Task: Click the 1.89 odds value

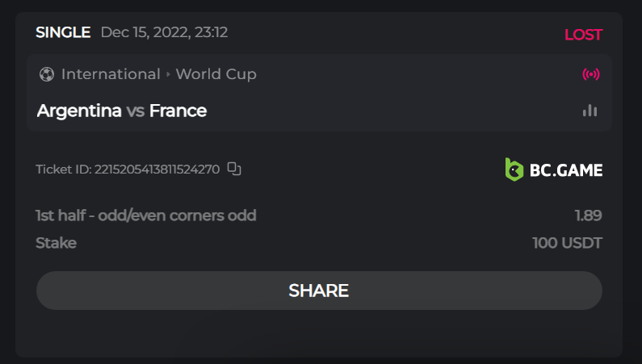Action: pos(588,215)
